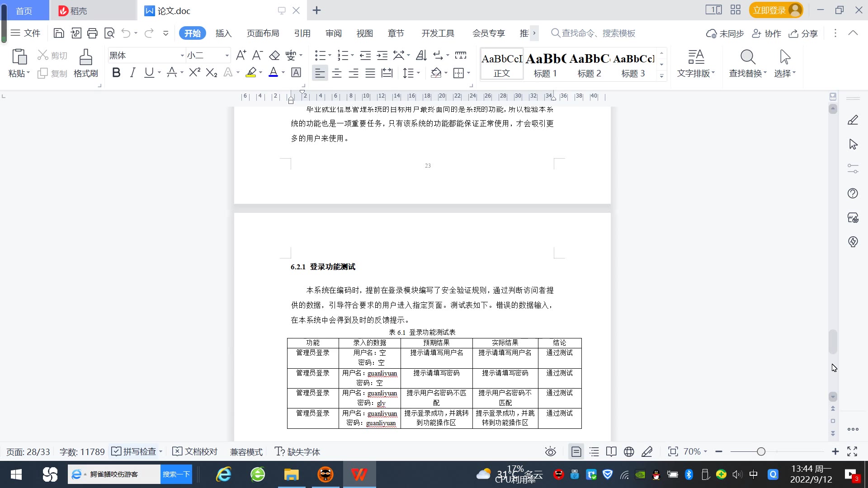Viewport: 868px width, 488px height.
Task: Click the clear formatting eraser icon
Action: click(274, 56)
